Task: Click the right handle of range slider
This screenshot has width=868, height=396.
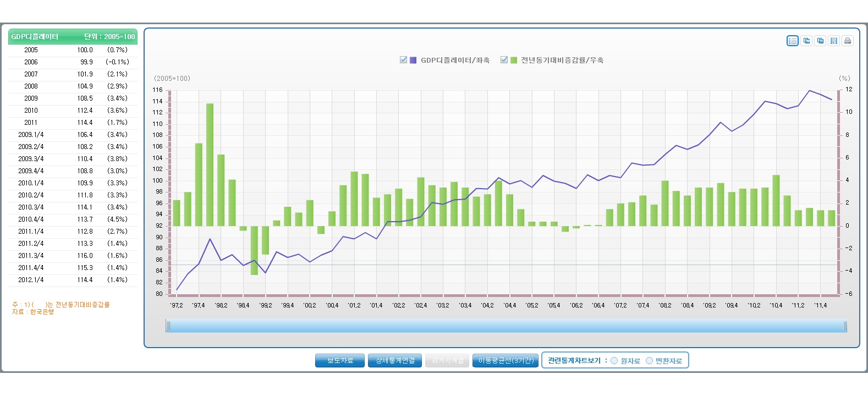Action: (x=845, y=327)
